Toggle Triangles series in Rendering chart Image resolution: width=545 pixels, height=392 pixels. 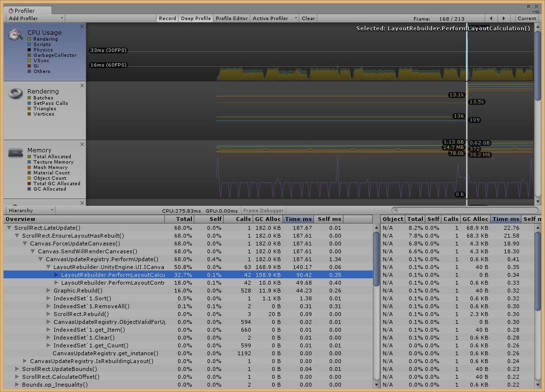[x=29, y=109]
